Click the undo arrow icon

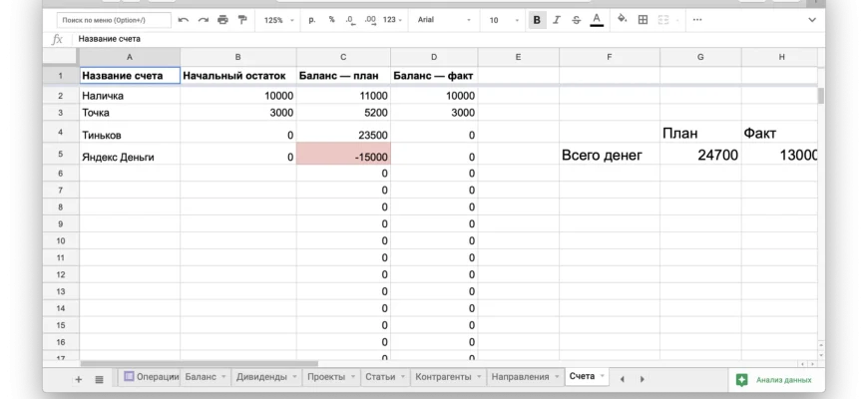(x=184, y=20)
